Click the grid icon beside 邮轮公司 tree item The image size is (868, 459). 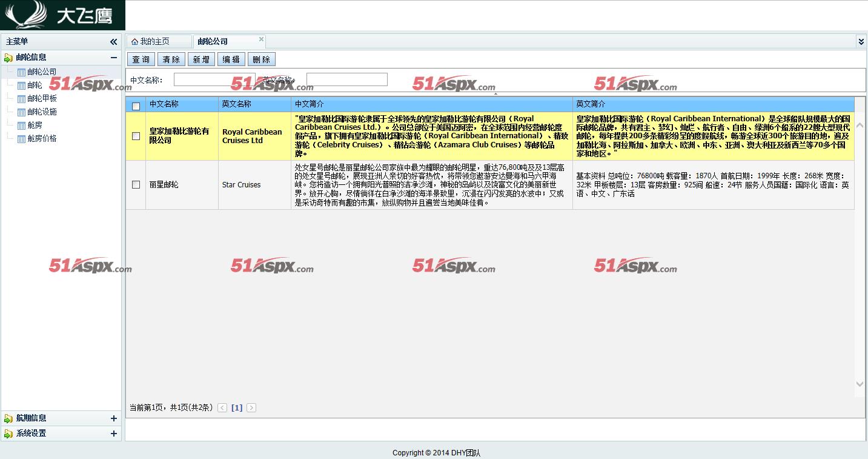tap(21, 72)
